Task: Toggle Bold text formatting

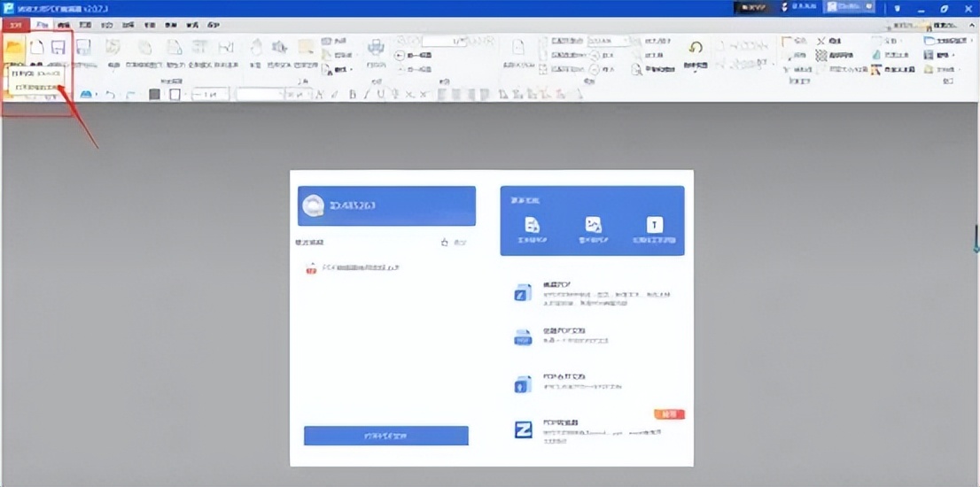Action: point(352,95)
